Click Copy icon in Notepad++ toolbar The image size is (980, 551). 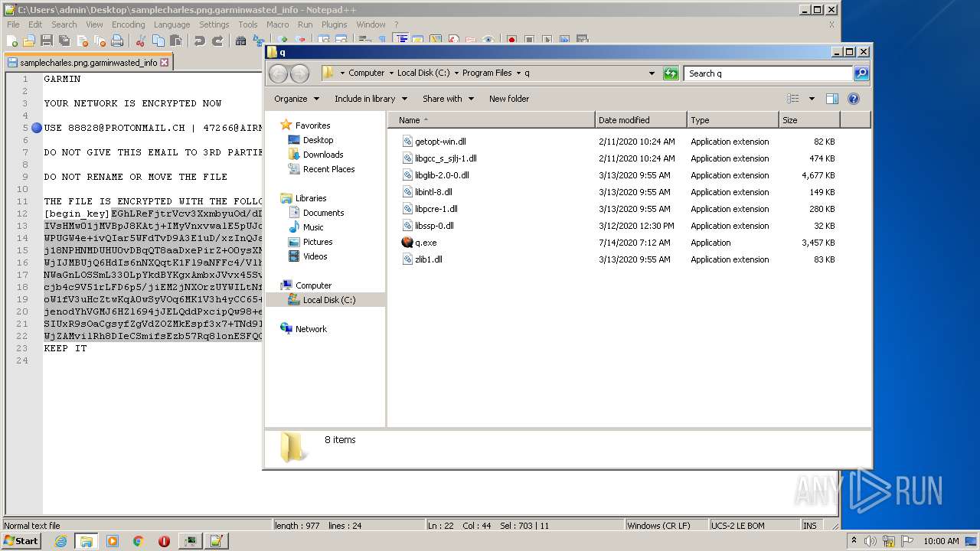(x=158, y=41)
